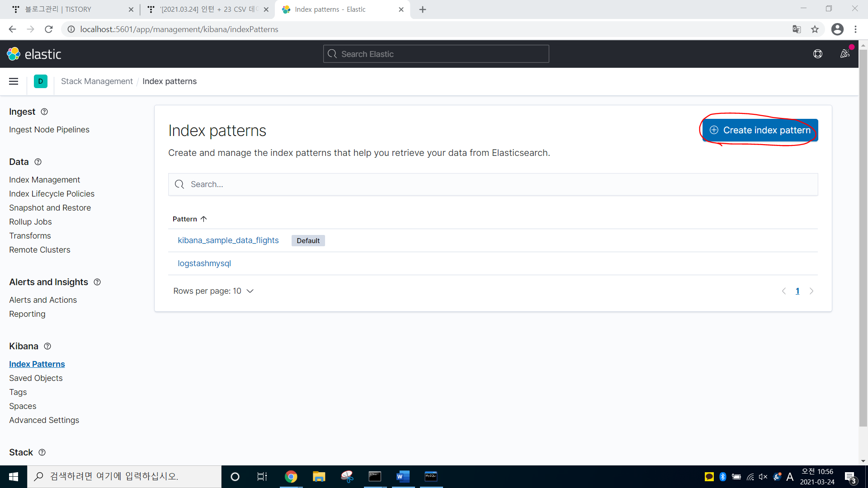
Task: Open the newsfeed icon with notification dot
Action: pos(844,54)
